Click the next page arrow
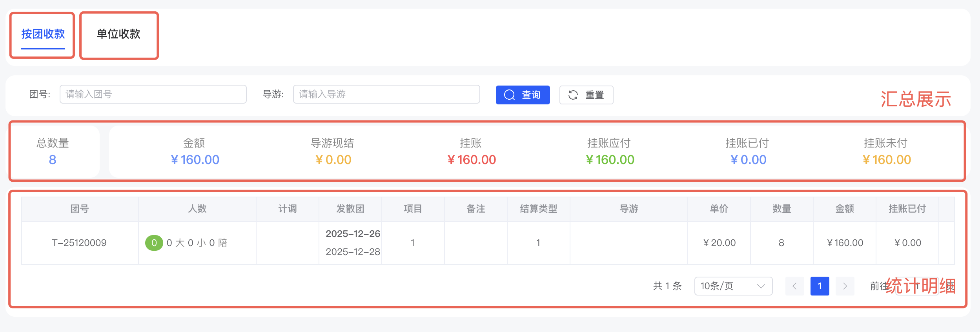This screenshot has height=332, width=980. pos(845,286)
